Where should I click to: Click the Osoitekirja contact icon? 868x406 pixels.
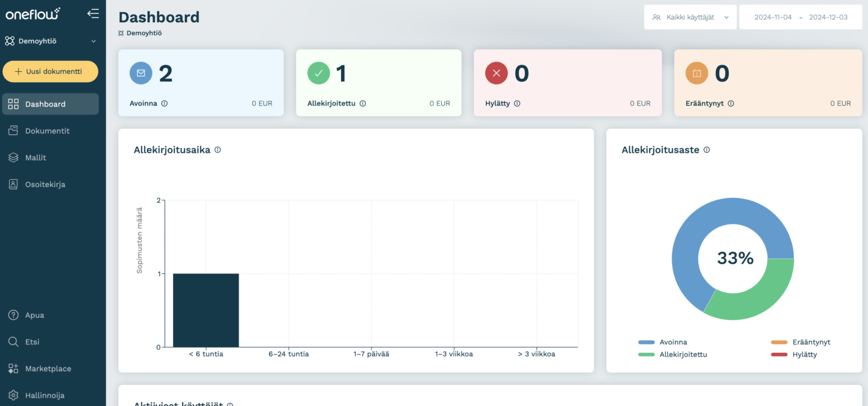tap(13, 185)
